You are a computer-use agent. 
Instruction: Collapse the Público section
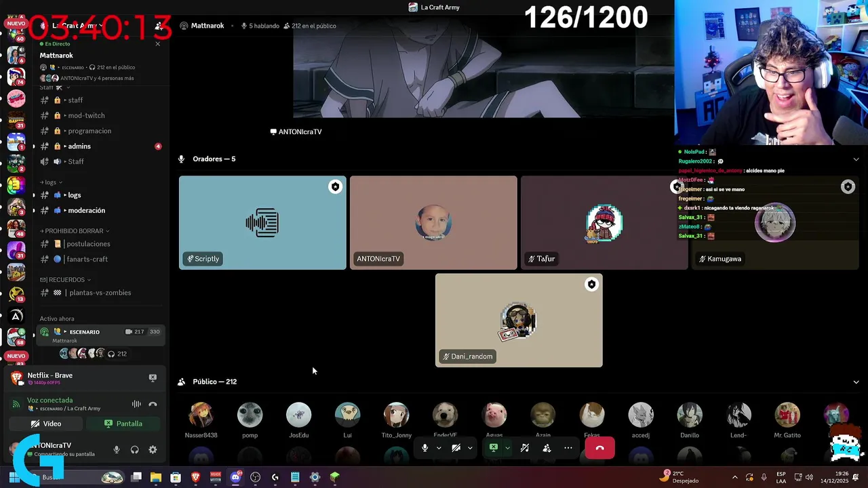856,382
